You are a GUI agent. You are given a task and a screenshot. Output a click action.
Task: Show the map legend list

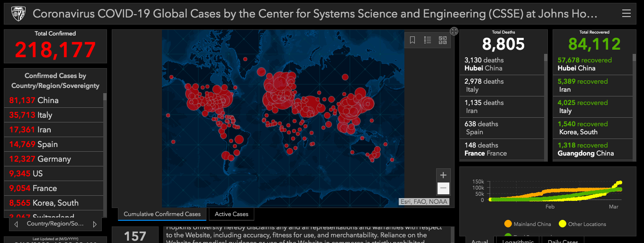click(x=428, y=40)
